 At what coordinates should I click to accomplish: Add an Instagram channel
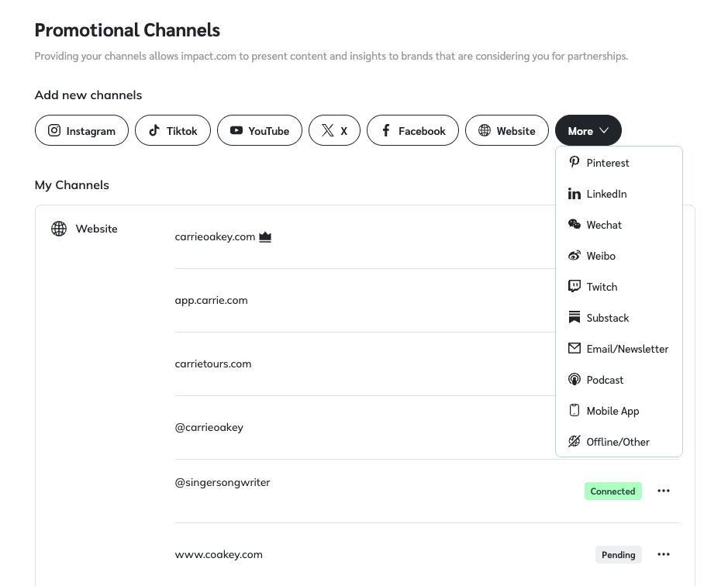pyautogui.click(x=81, y=131)
